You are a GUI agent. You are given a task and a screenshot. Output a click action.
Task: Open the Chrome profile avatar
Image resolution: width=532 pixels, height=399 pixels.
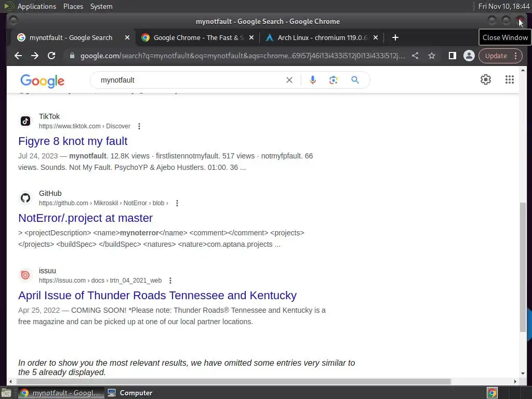click(x=469, y=56)
